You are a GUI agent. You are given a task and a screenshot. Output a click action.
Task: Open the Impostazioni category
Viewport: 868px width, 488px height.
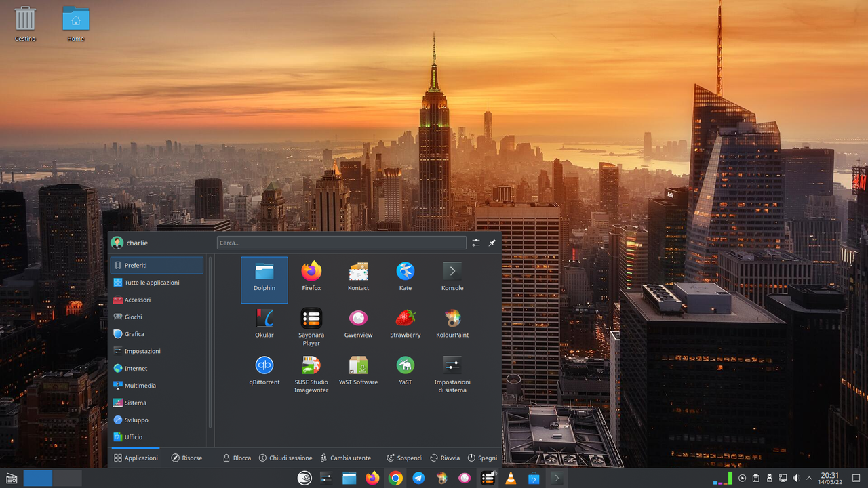[157, 351]
